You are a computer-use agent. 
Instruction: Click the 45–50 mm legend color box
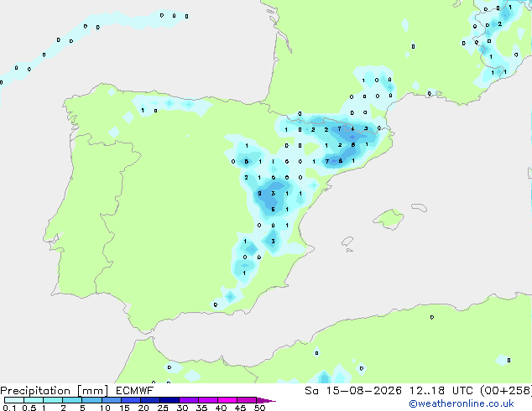pyautogui.click(x=247, y=400)
